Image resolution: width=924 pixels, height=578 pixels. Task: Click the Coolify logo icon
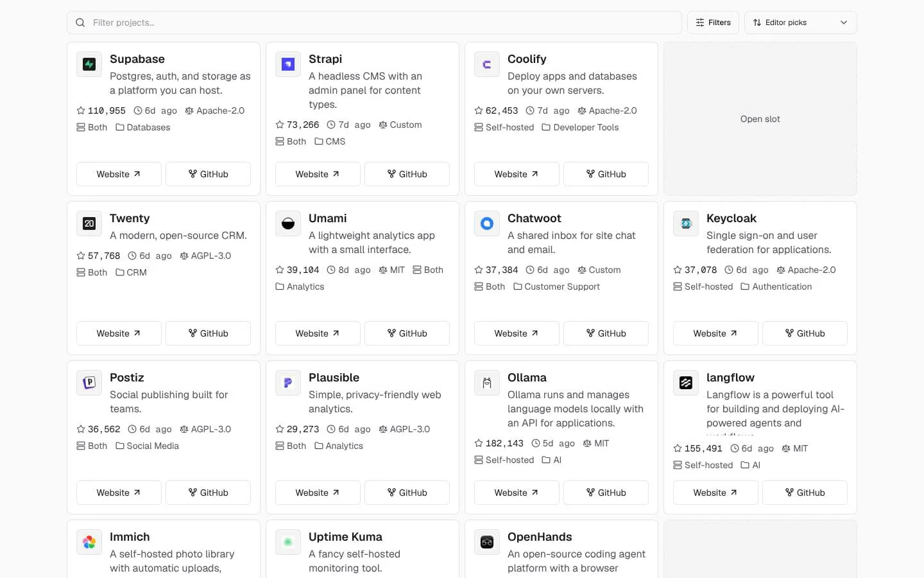pos(487,64)
